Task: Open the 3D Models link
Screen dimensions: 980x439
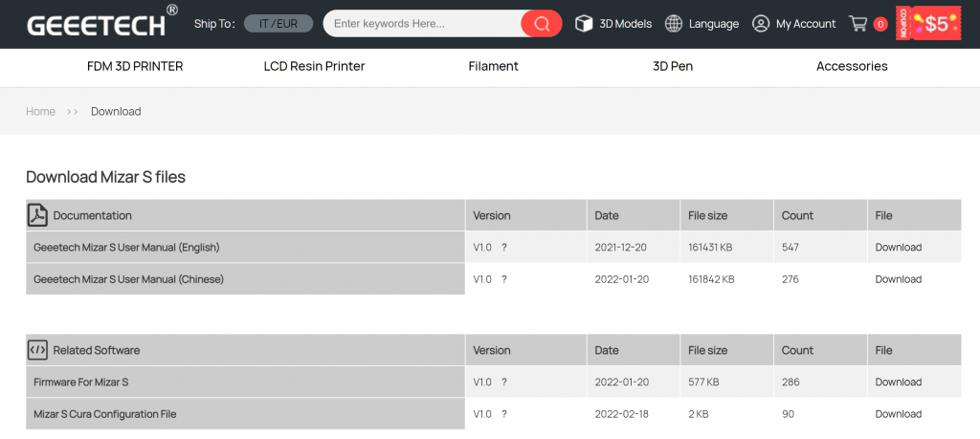Action: tap(625, 24)
